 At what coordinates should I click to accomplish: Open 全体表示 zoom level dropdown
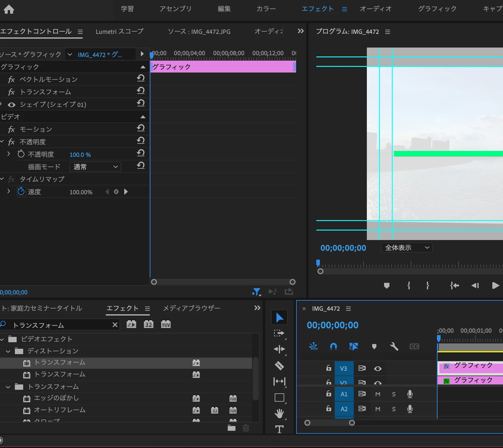(407, 247)
